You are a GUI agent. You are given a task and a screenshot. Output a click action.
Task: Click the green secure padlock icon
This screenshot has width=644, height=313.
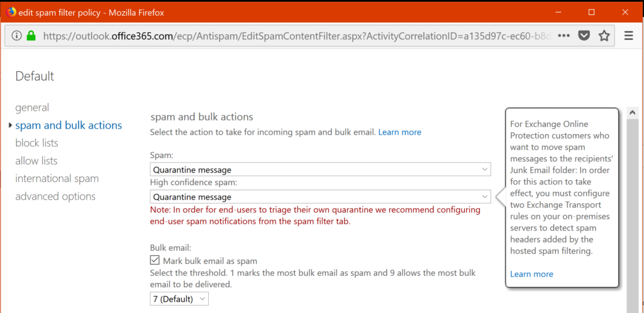pyautogui.click(x=31, y=36)
